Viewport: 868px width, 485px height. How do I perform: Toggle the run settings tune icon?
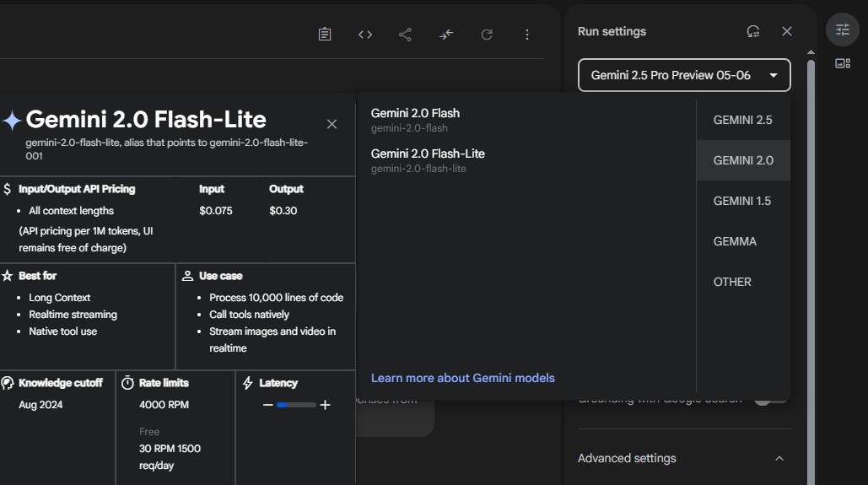(843, 30)
